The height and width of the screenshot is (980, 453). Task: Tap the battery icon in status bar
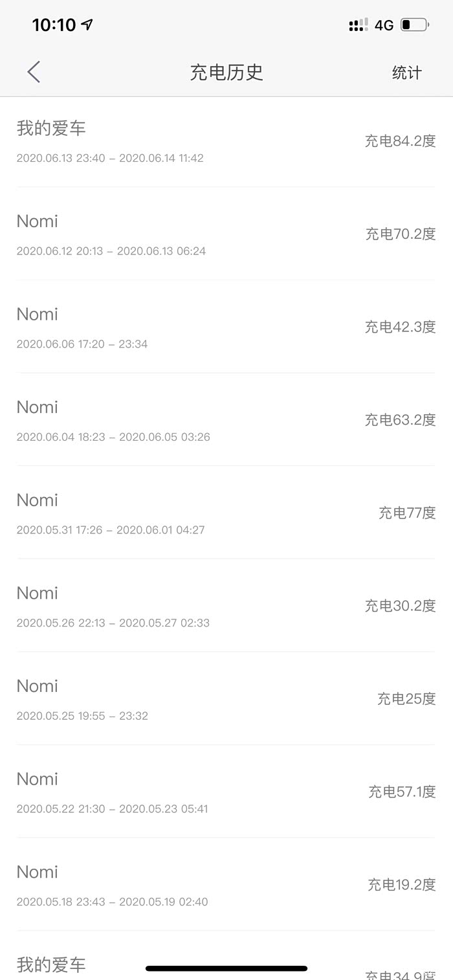click(414, 25)
